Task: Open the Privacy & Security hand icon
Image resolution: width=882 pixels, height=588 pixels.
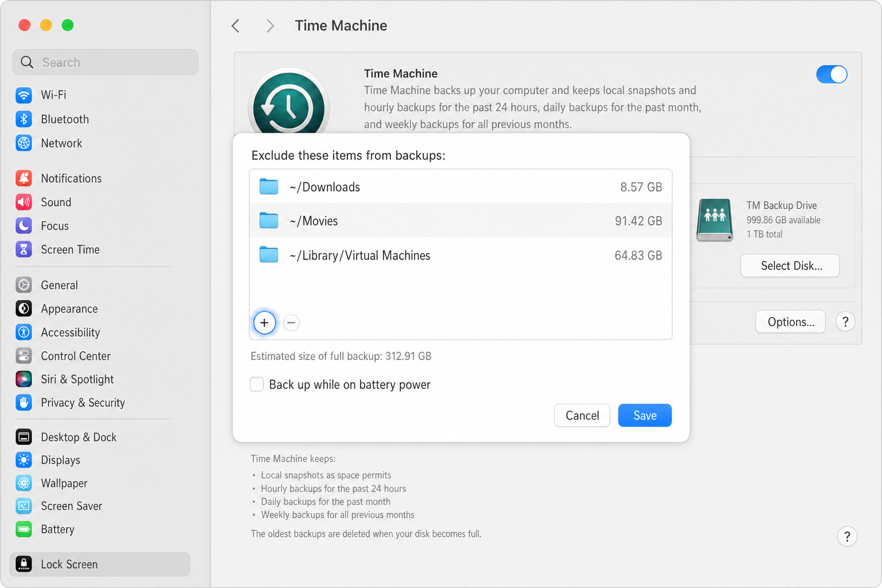Action: click(x=24, y=403)
